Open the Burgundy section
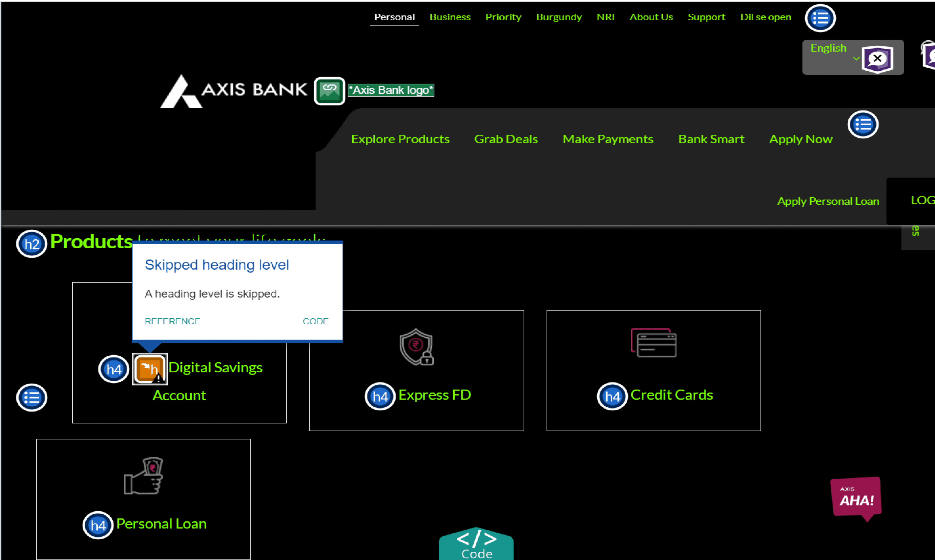The width and height of the screenshot is (935, 560). 559,17
